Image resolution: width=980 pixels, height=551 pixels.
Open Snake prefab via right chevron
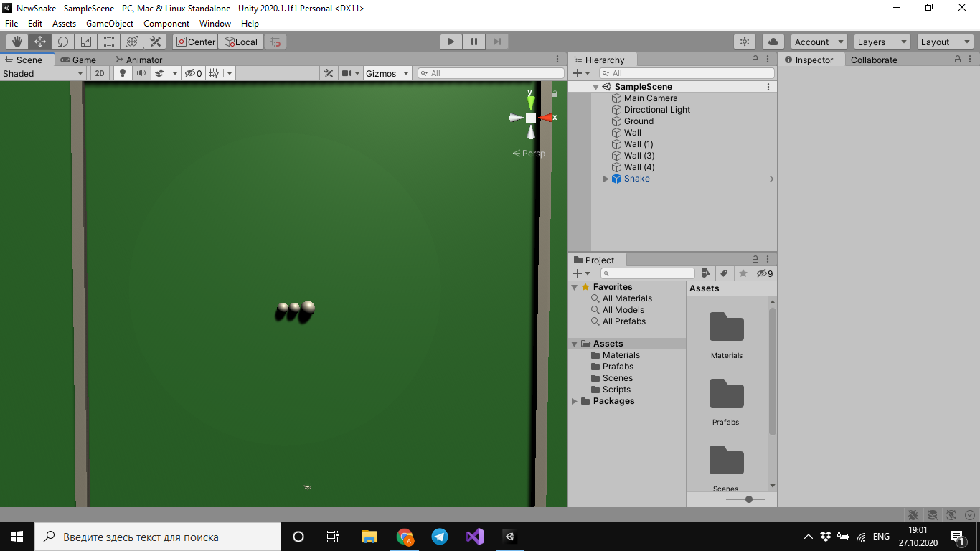tap(771, 179)
